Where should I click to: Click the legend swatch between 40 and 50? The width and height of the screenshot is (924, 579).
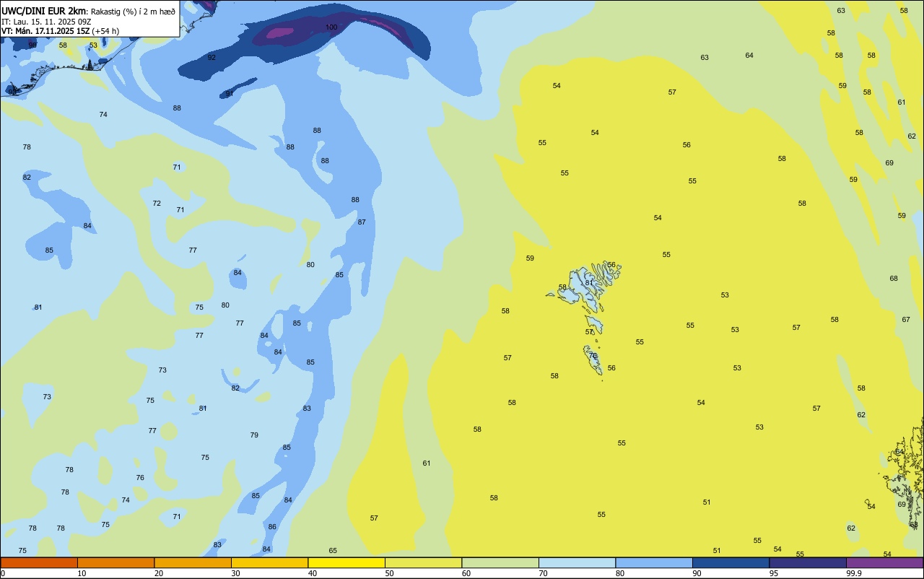click(x=346, y=562)
